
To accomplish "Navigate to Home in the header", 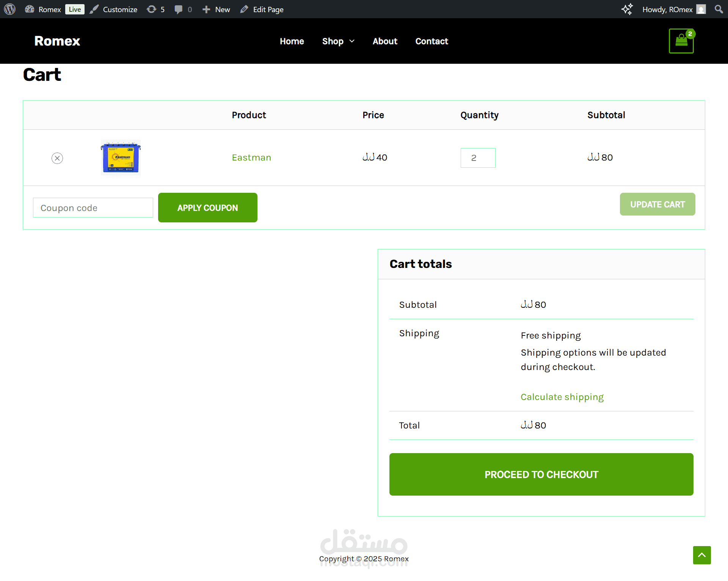I will pos(292,41).
